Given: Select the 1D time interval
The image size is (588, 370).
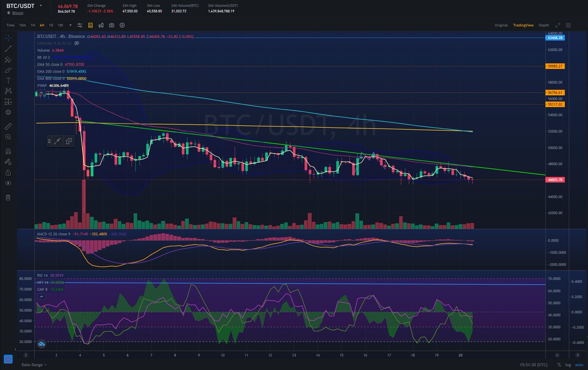Looking at the screenshot, I should [x=51, y=25].
